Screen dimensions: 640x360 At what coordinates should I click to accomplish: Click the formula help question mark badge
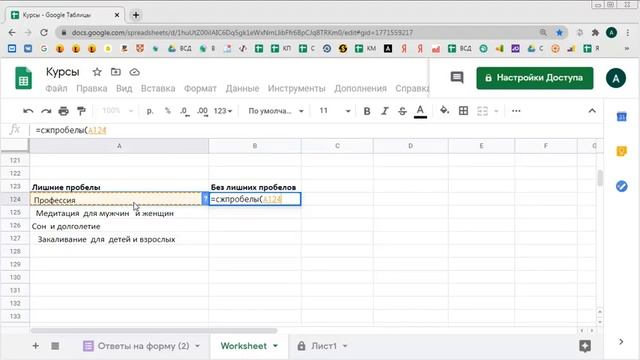point(205,199)
